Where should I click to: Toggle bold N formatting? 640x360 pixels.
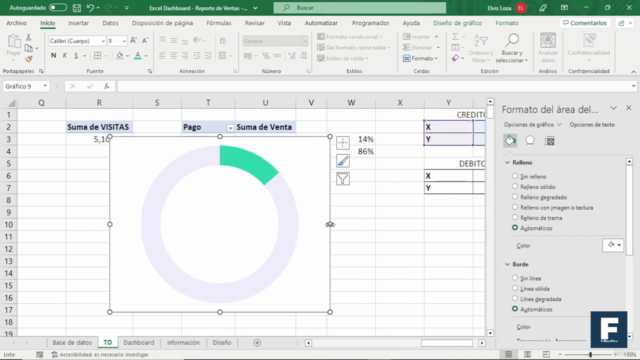pos(53,56)
